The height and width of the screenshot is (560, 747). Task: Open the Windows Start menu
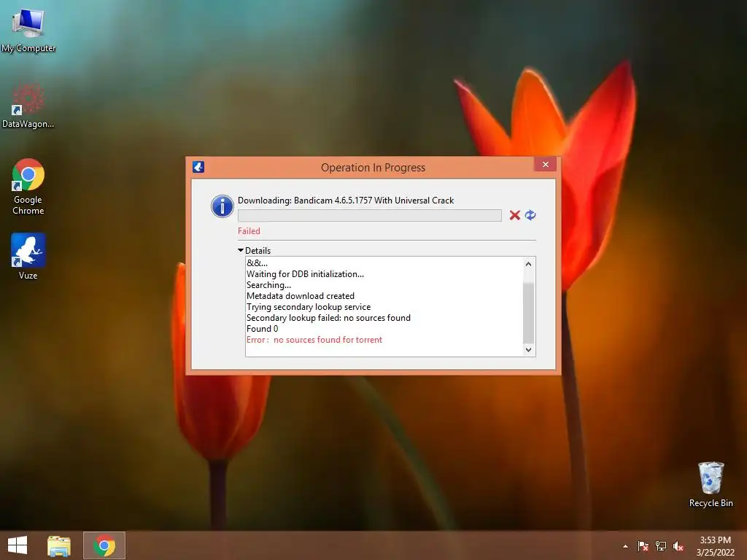click(18, 545)
